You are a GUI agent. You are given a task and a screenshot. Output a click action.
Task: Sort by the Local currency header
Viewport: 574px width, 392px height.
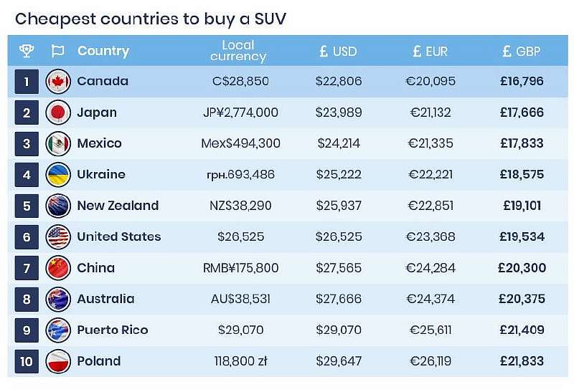tap(238, 51)
